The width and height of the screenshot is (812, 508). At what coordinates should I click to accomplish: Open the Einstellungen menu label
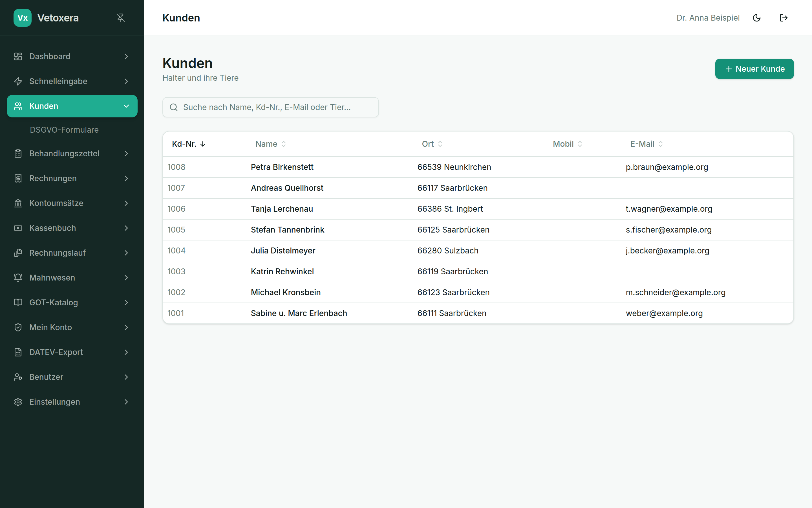coord(54,402)
